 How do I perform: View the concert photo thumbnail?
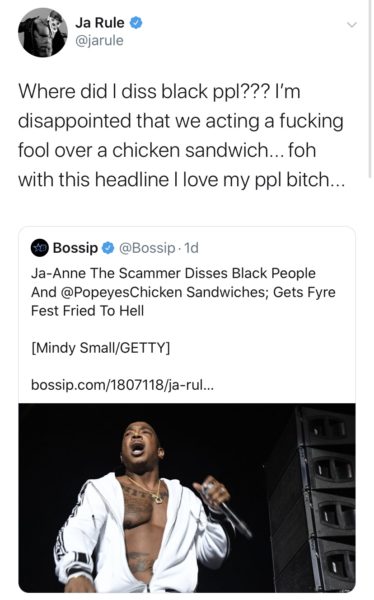(187, 497)
